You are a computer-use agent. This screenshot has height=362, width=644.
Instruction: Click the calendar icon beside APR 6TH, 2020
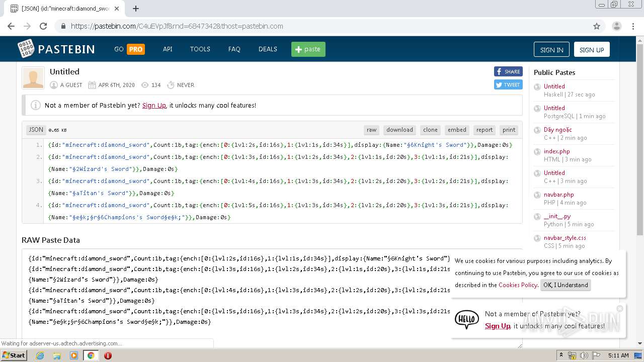[92, 85]
